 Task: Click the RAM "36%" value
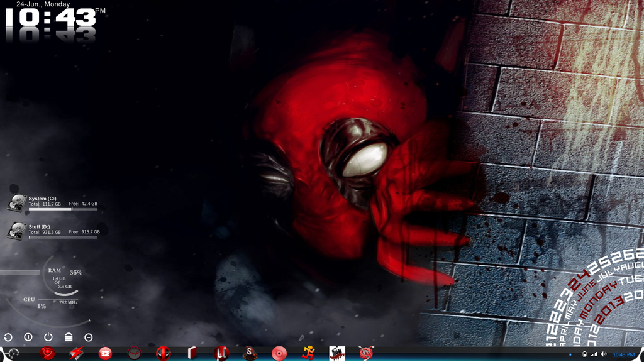pos(76,273)
